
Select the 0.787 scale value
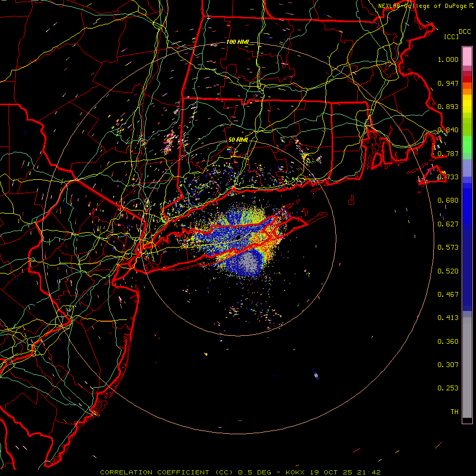448,153
